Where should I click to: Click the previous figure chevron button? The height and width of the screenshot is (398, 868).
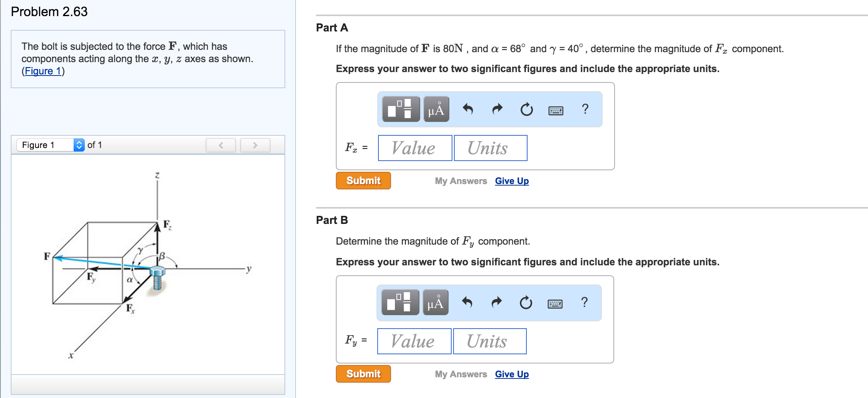pyautogui.click(x=220, y=145)
